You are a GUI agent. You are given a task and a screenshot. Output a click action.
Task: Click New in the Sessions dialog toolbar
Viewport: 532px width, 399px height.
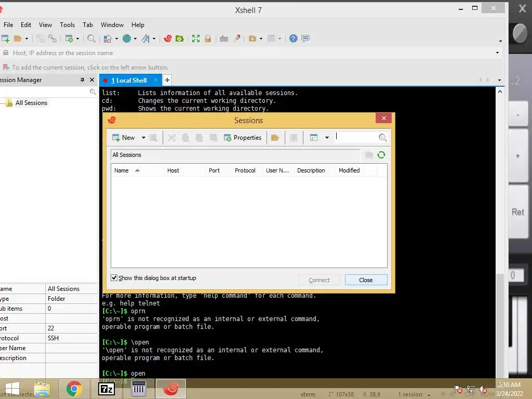point(124,137)
